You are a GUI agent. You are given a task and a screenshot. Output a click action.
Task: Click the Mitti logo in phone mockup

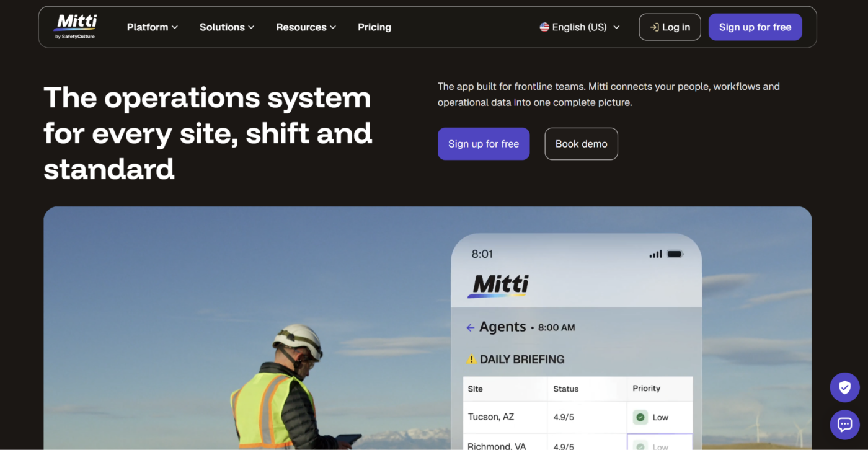(498, 285)
